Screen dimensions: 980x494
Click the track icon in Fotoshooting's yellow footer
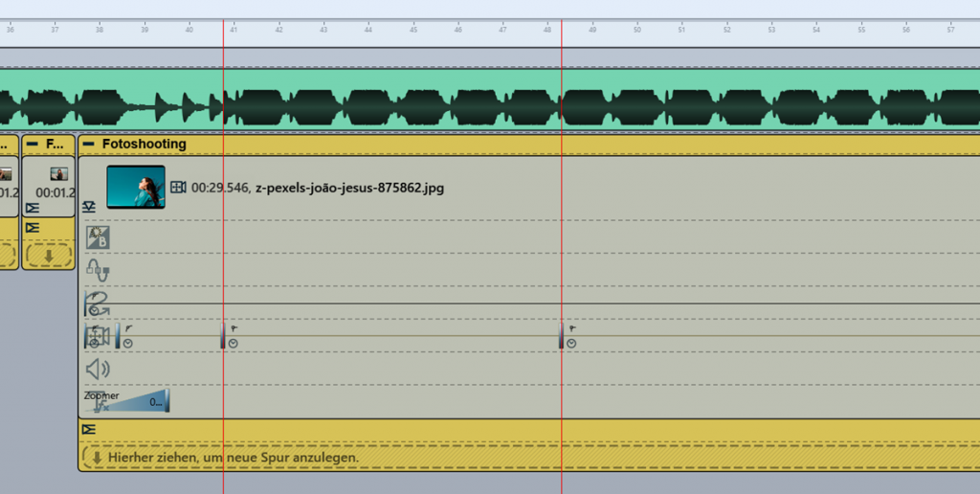click(89, 430)
